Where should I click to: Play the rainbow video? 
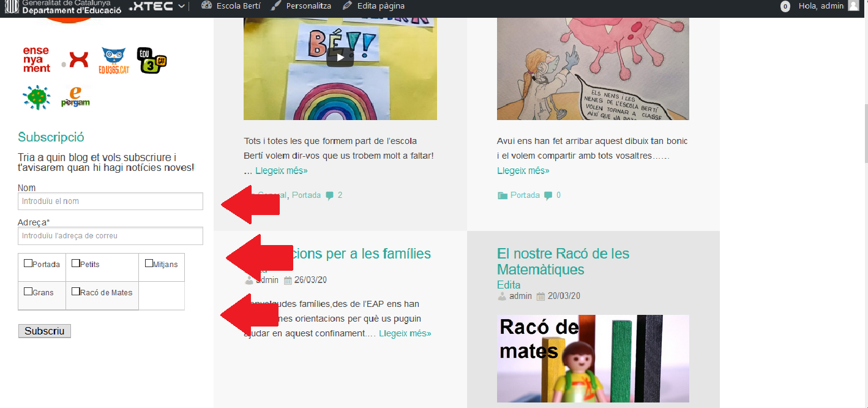pyautogui.click(x=340, y=57)
